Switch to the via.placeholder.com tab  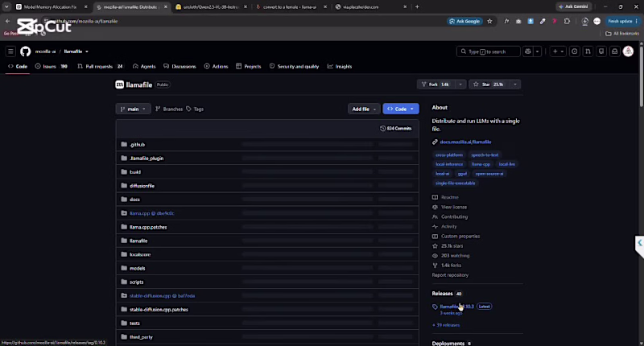361,7
